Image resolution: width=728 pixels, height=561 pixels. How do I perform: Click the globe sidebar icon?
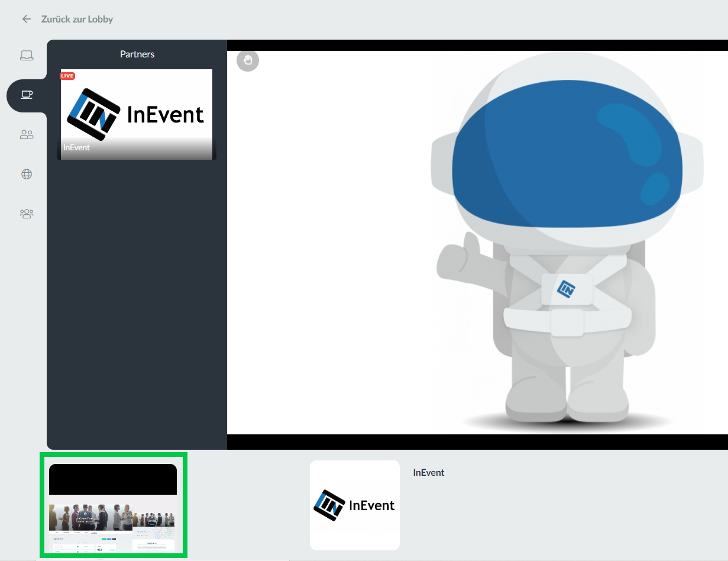pyautogui.click(x=27, y=175)
